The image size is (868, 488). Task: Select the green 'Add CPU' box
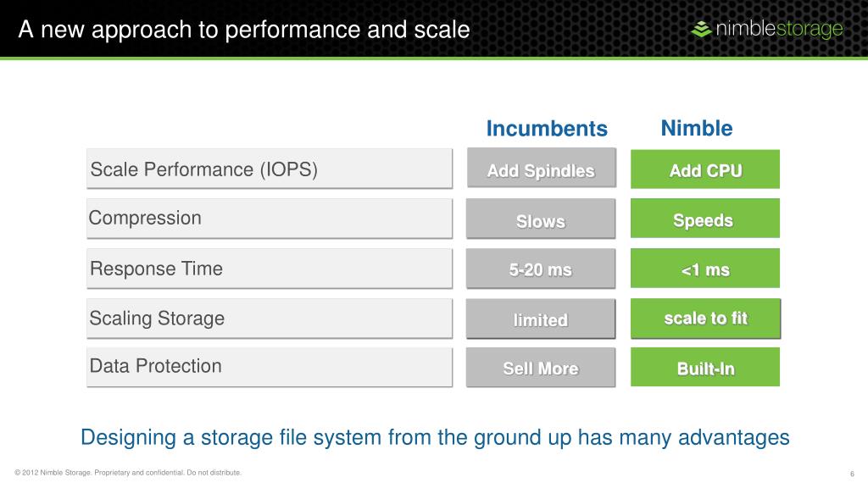704,169
